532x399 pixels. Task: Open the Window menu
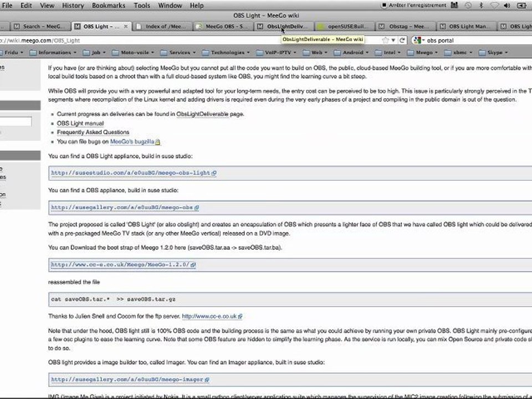[x=170, y=6]
